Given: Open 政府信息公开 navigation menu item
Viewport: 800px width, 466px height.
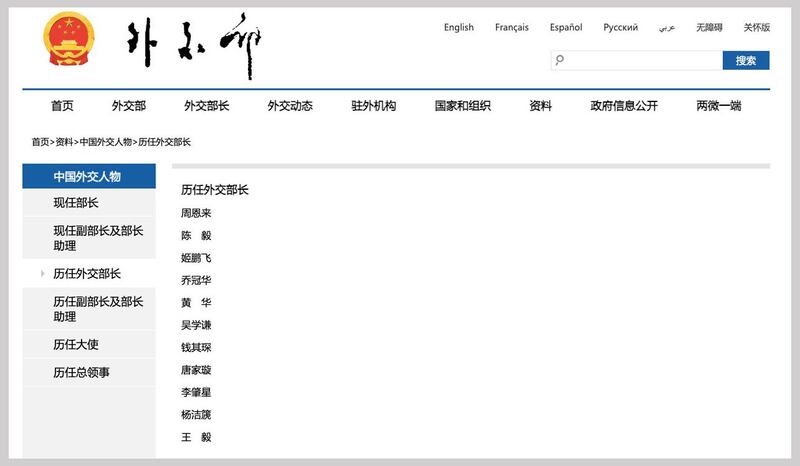Looking at the screenshot, I should pos(624,106).
